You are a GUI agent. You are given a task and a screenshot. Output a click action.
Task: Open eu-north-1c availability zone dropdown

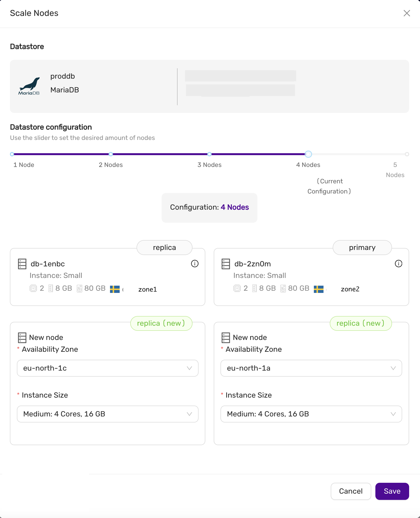pos(107,368)
